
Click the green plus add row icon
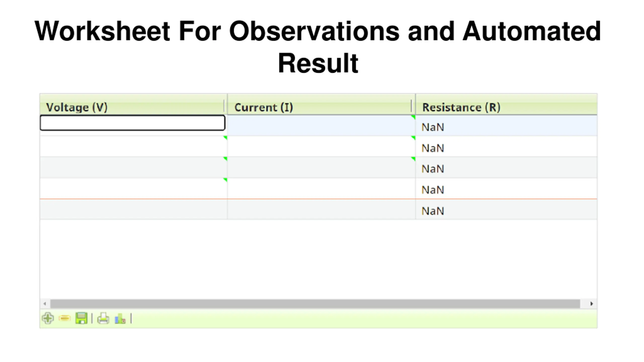pos(48,319)
